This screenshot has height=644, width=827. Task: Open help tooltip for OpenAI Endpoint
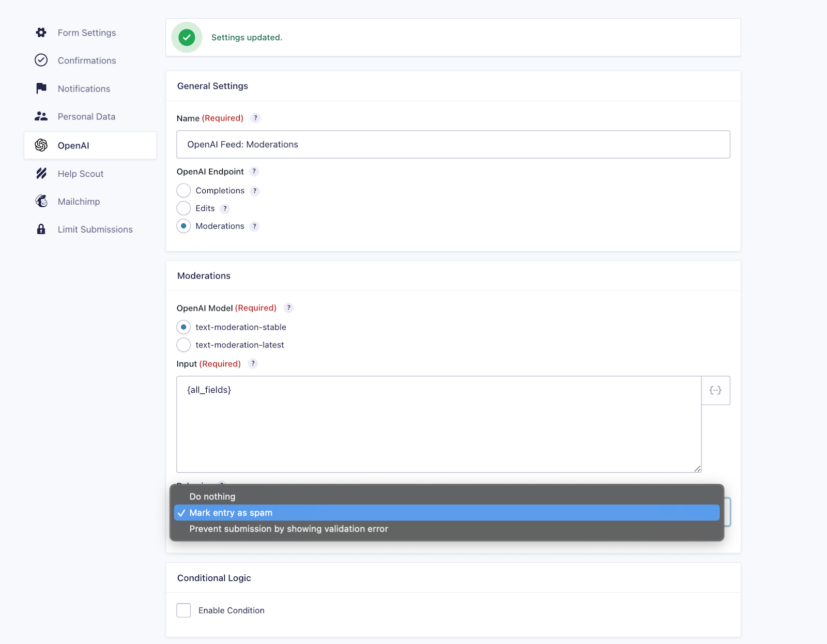(254, 172)
